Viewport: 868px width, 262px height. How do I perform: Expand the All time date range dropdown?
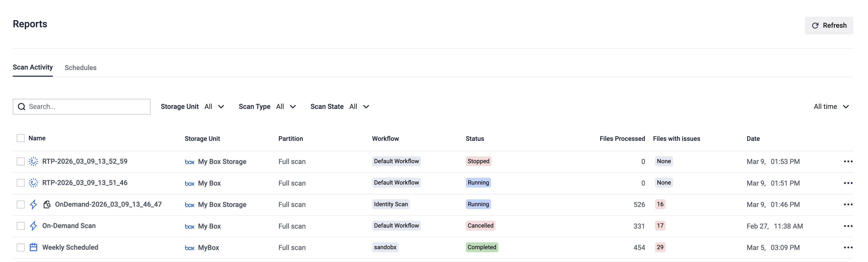click(831, 107)
